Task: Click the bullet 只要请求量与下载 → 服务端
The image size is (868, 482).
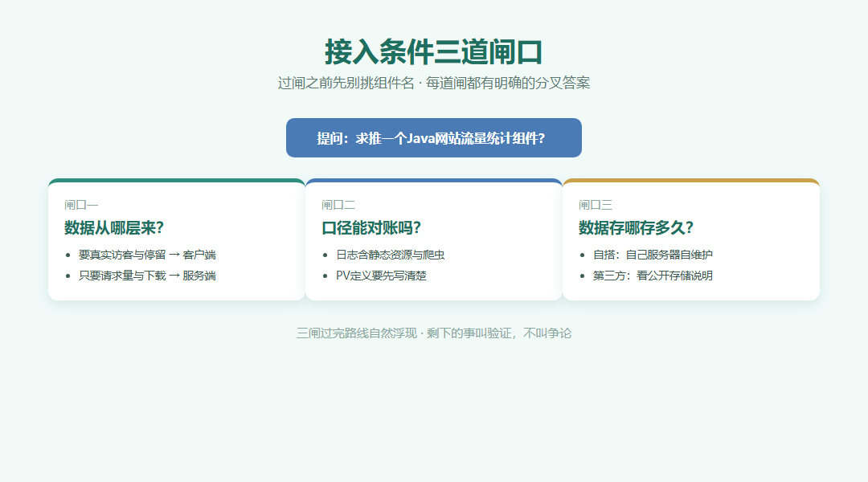Action: pos(147,276)
